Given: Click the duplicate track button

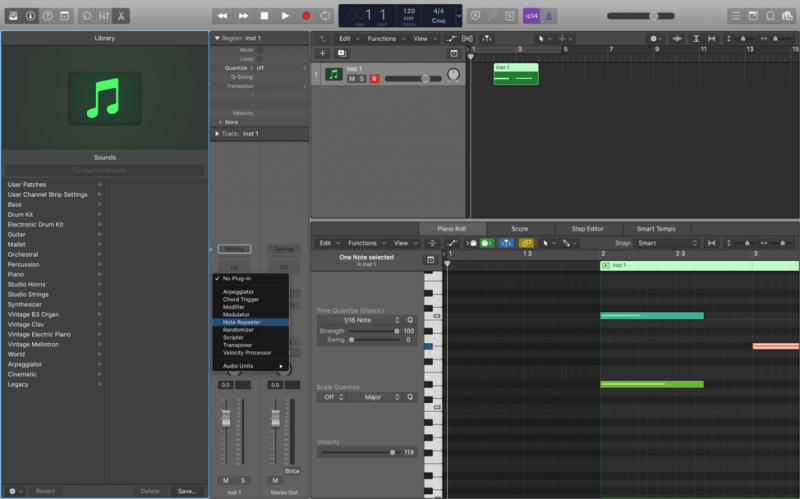Looking at the screenshot, I should 341,53.
